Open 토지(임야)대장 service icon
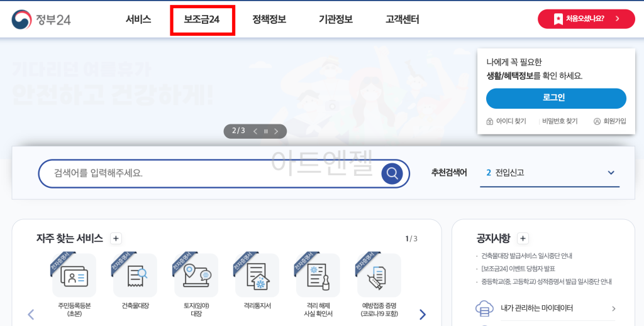The width and height of the screenshot is (644, 326). click(196, 276)
